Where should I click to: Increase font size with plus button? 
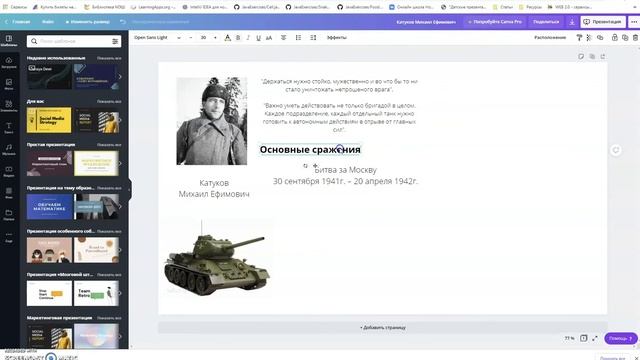point(215,38)
